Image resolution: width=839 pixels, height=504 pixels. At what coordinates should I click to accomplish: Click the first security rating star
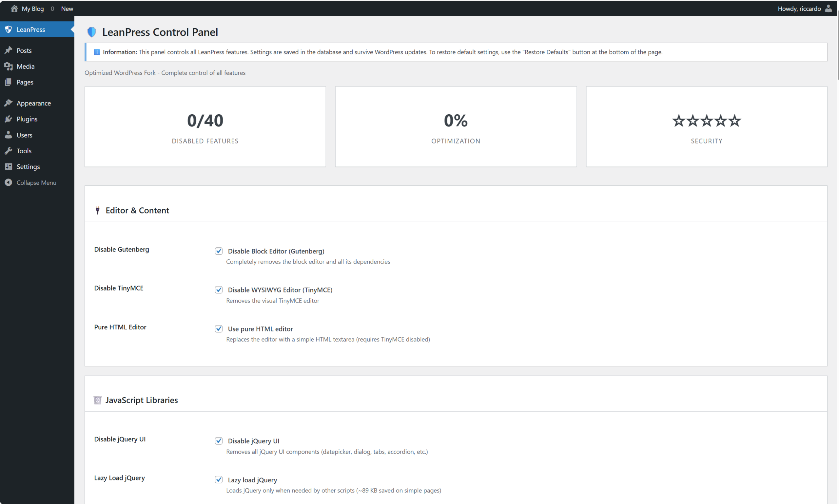679,121
